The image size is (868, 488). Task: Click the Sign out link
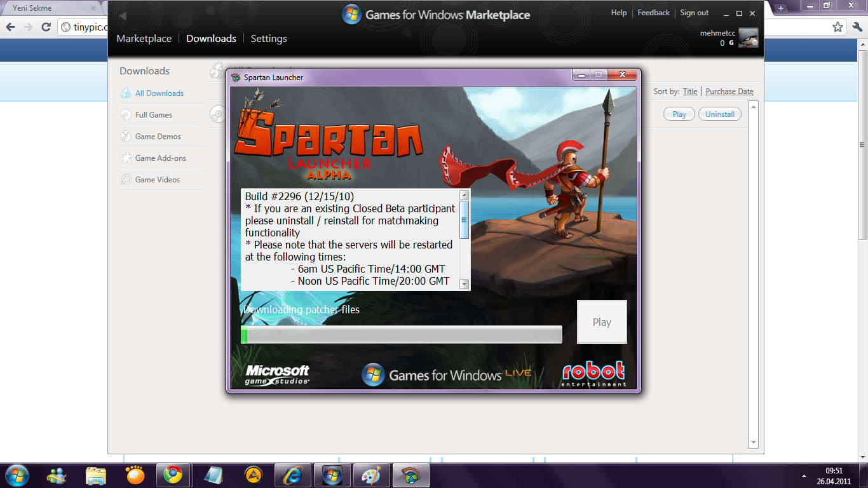coord(694,13)
